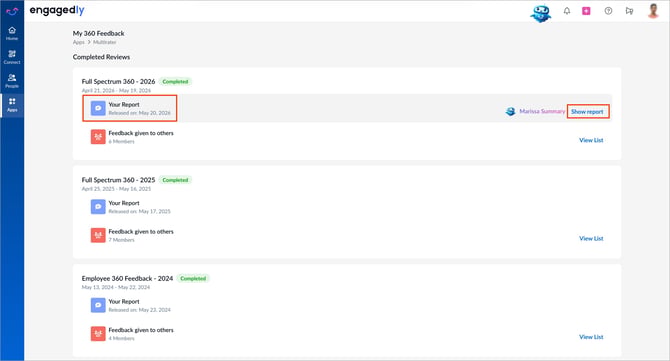Click Completed badge on 2025 review
This screenshot has height=361, width=670.
[175, 180]
